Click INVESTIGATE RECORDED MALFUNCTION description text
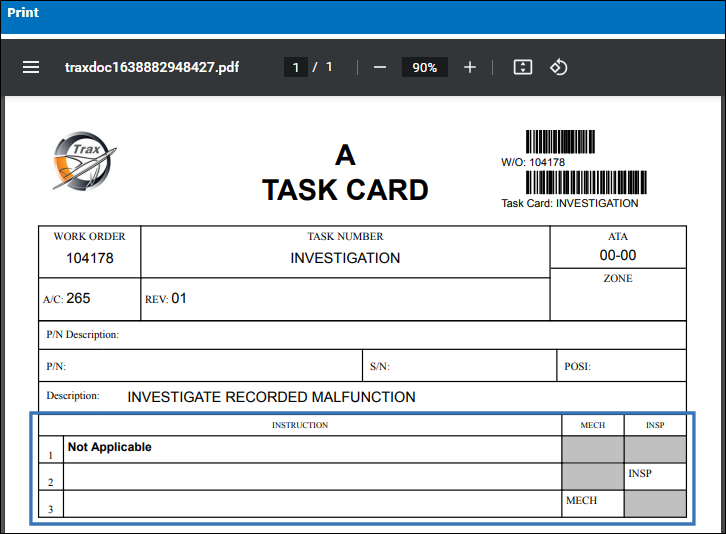Screen dimensions: 726x534 click(x=271, y=397)
